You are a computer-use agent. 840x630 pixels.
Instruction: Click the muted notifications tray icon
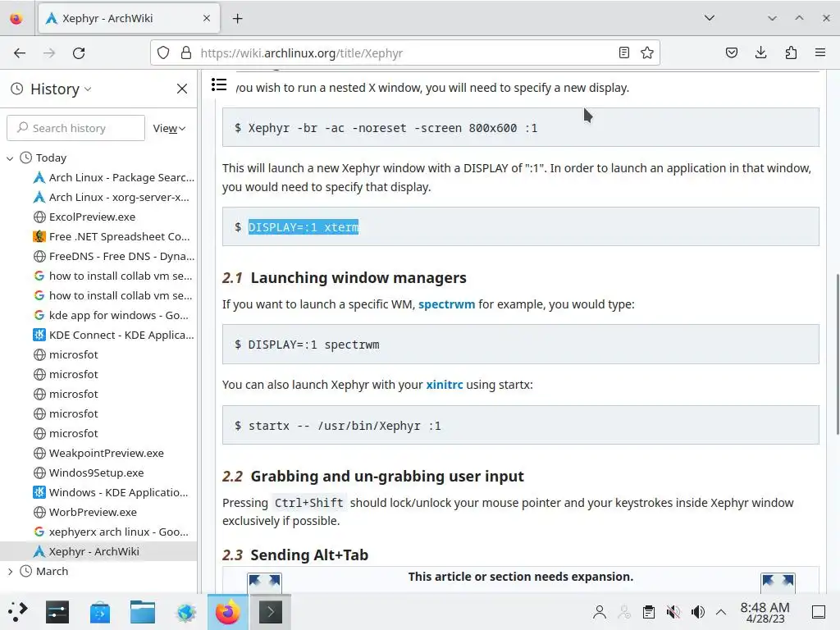pos(673,612)
